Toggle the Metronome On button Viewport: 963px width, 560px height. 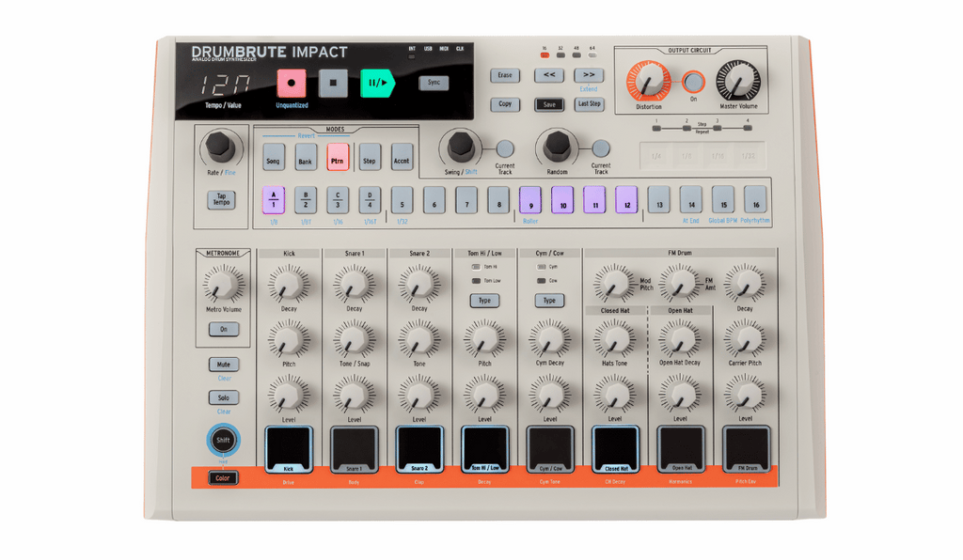point(223,330)
